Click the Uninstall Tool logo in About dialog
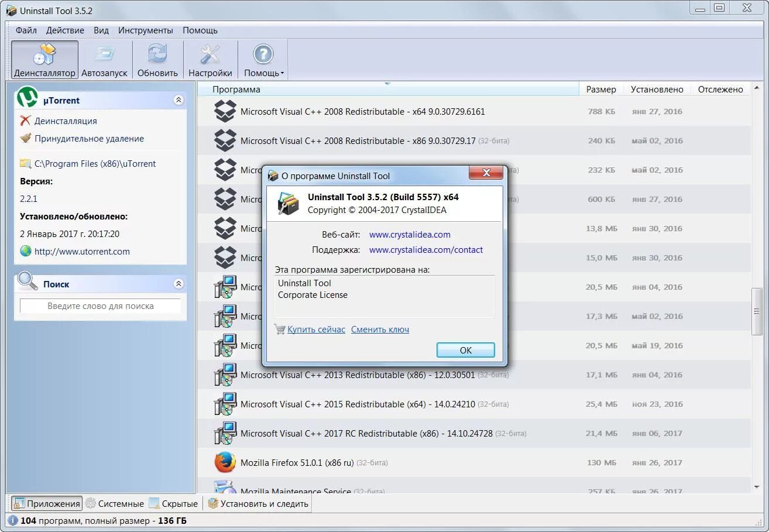Viewport: 769px width, 532px height. click(x=289, y=203)
